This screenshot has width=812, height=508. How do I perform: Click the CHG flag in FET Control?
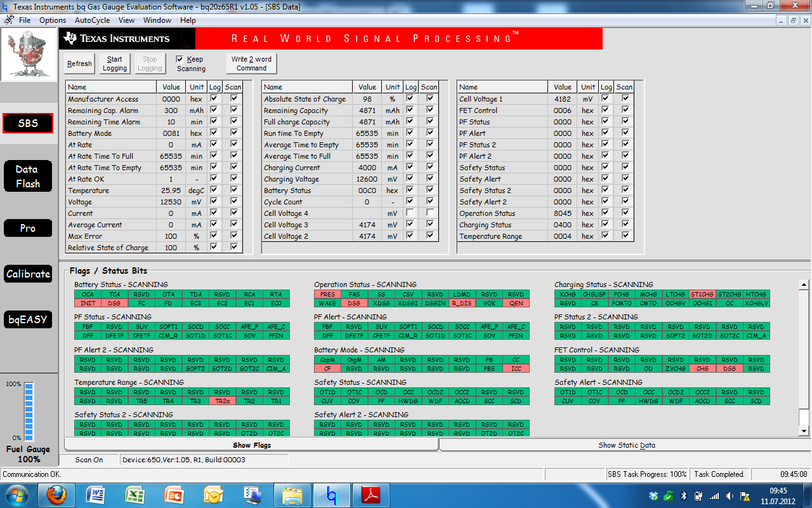click(702, 368)
